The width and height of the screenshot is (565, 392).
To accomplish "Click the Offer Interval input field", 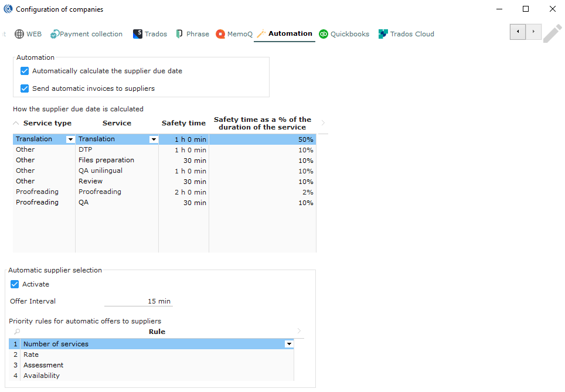I will pyautogui.click(x=138, y=301).
